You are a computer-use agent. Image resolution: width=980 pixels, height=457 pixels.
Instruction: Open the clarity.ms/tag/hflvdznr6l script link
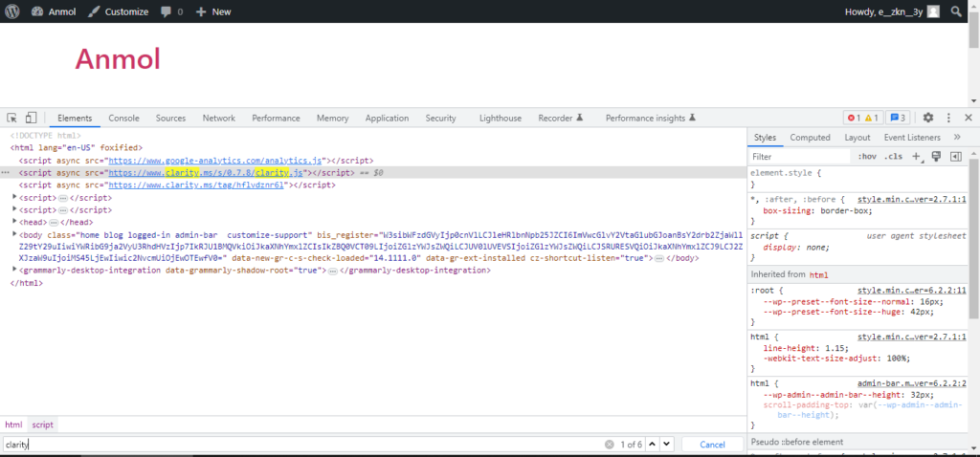click(196, 185)
